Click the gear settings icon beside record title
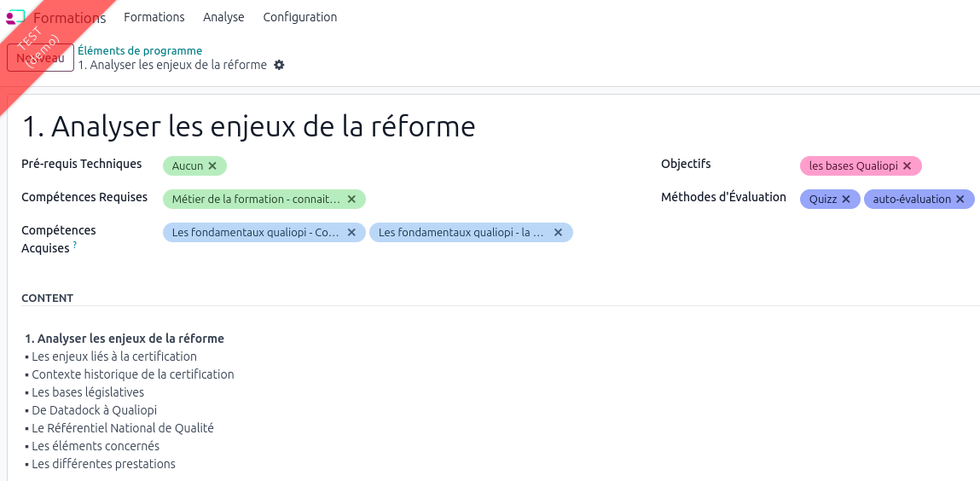Image resolution: width=980 pixels, height=481 pixels. pyautogui.click(x=279, y=66)
